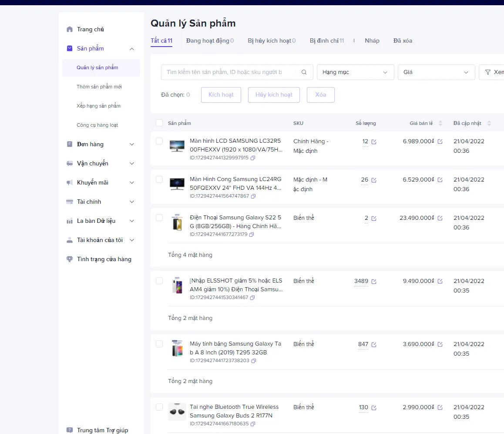Edit price 6.529.000₫ pencil icon

pyautogui.click(x=440, y=180)
